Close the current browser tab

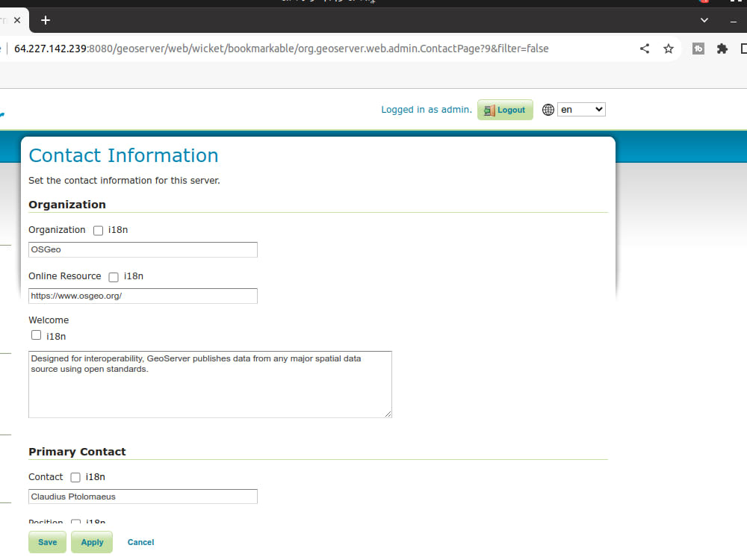click(17, 20)
